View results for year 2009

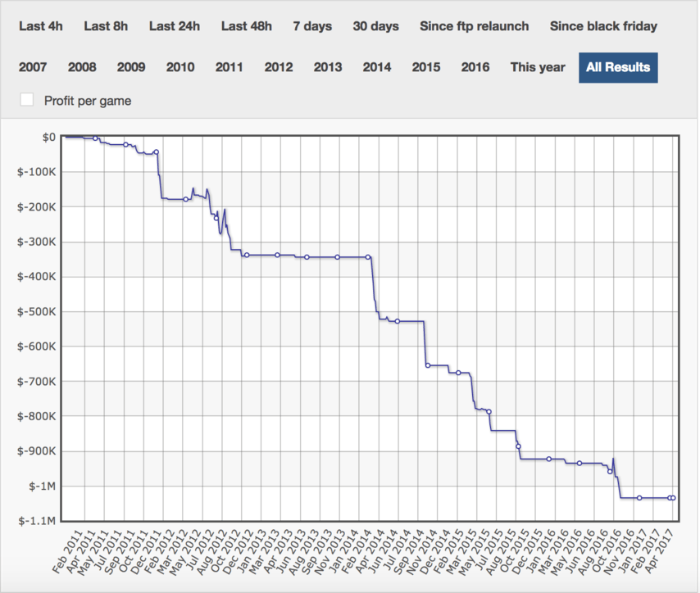tap(131, 67)
